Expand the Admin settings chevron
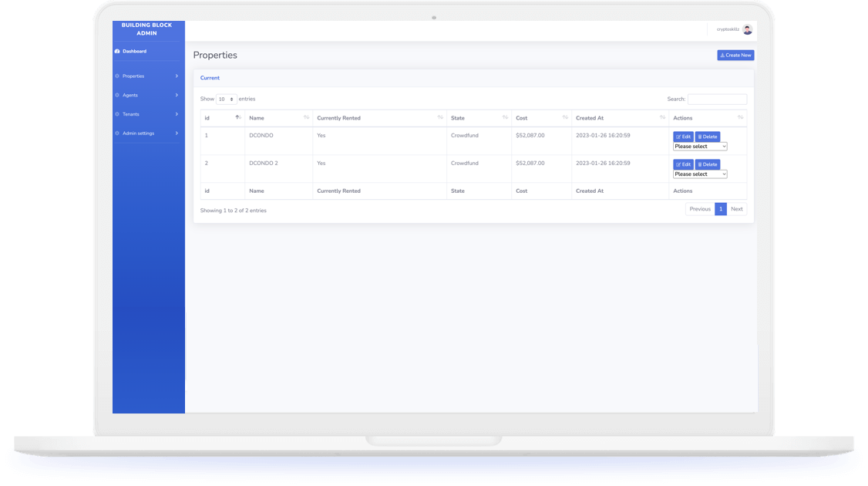Image resolution: width=868 pixels, height=486 pixels. click(x=177, y=133)
